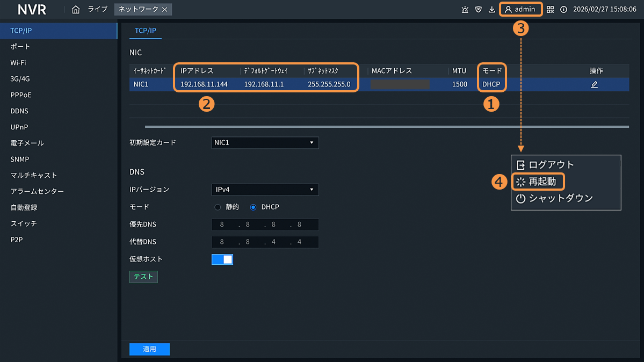
Task: Click the home icon beside NVR logo
Action: point(76,10)
